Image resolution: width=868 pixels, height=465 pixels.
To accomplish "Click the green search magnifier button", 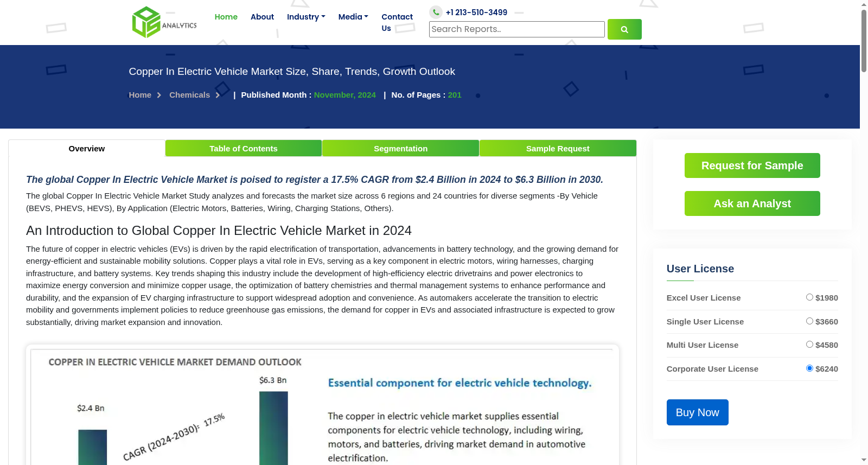I will pyautogui.click(x=624, y=29).
